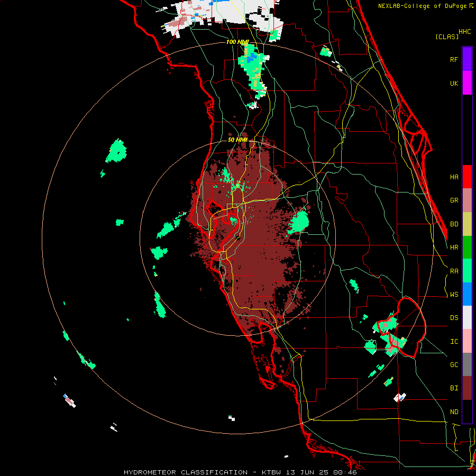Click the "HYDROMETEOR CLASSIFICATION" caption text
This screenshot has height=476, width=476.
coord(186,472)
